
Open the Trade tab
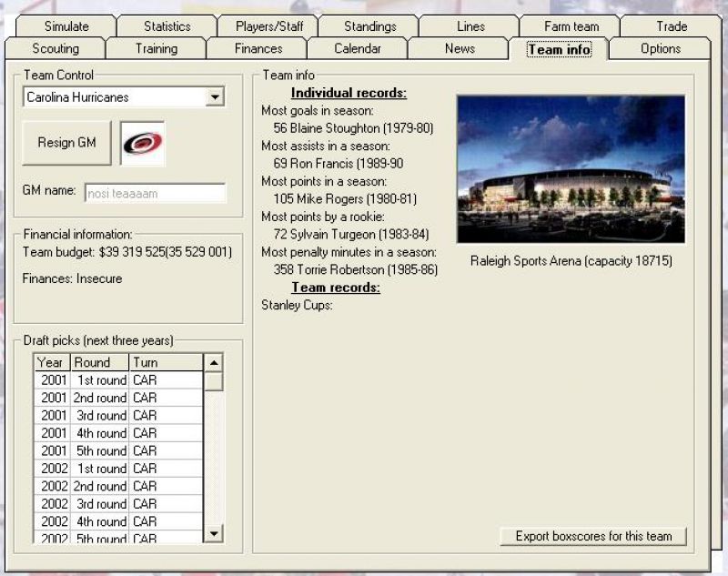(672, 26)
